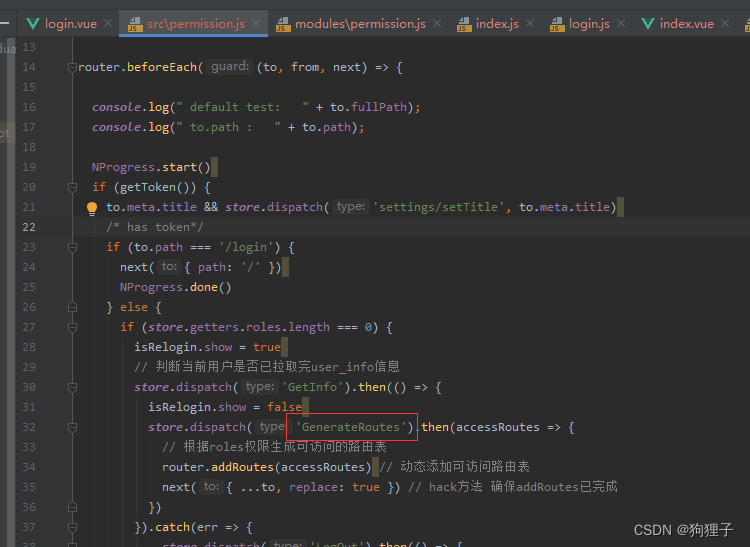Click the '/login' string on line 23
This screenshot has height=547, width=750.
click(249, 247)
